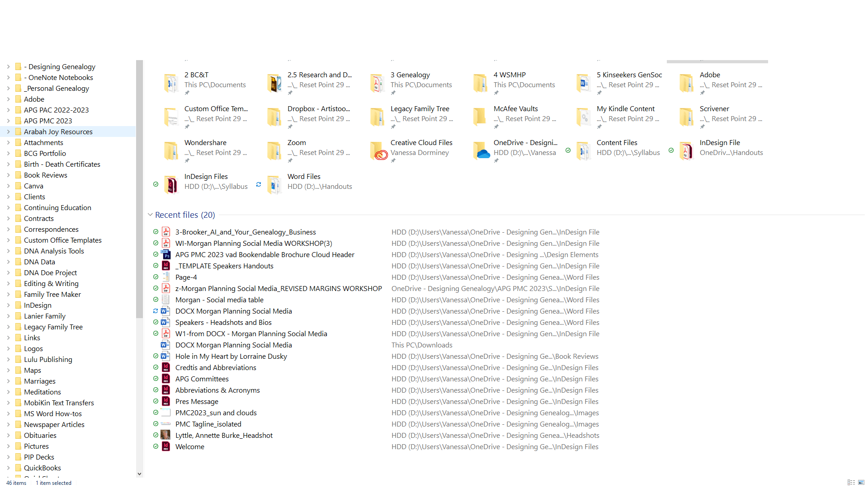Viewport: 868px width, 488px height.
Task: Select the 5 Kinseekers GenSoc folder icon
Action: point(583,83)
